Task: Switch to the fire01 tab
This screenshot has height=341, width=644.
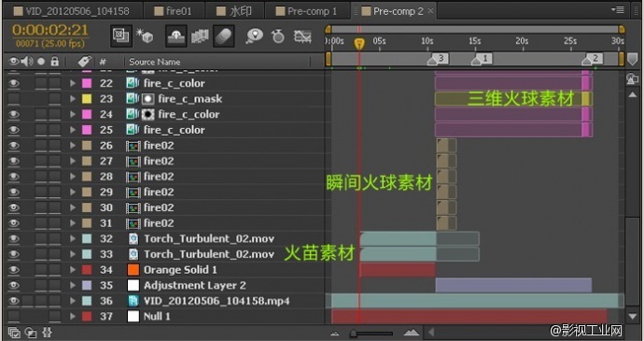Action: (174, 11)
